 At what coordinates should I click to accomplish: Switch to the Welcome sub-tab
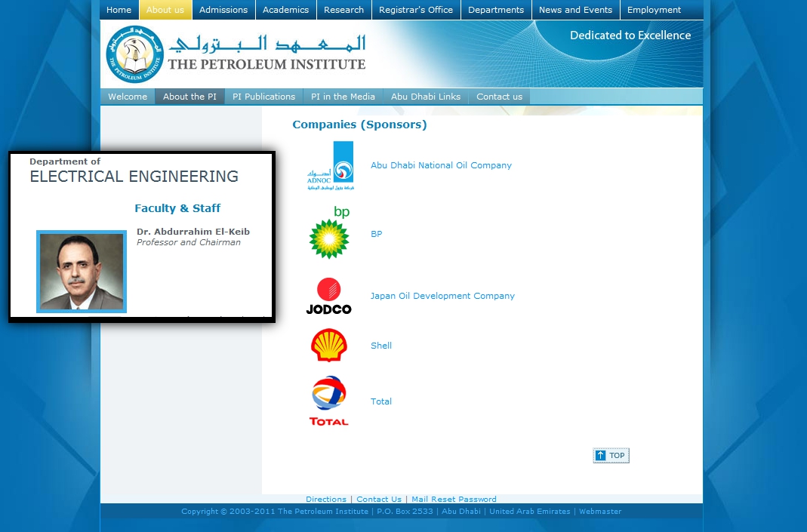coord(128,97)
